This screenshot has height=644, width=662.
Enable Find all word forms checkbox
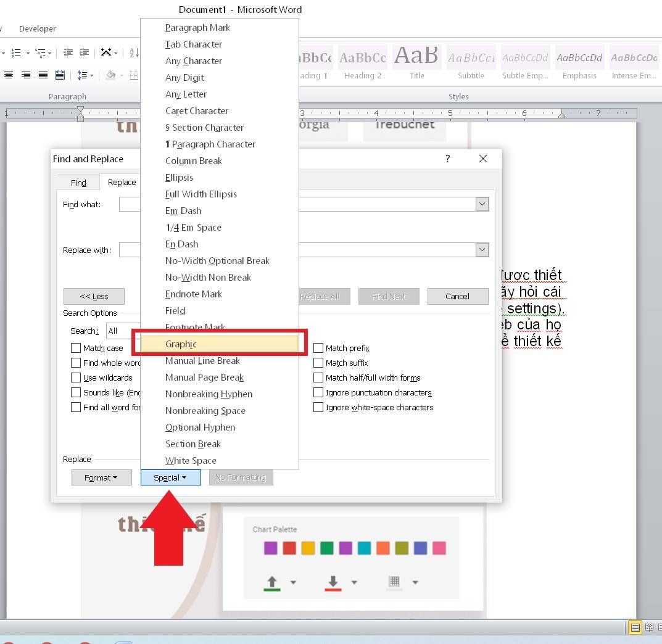tap(76, 407)
